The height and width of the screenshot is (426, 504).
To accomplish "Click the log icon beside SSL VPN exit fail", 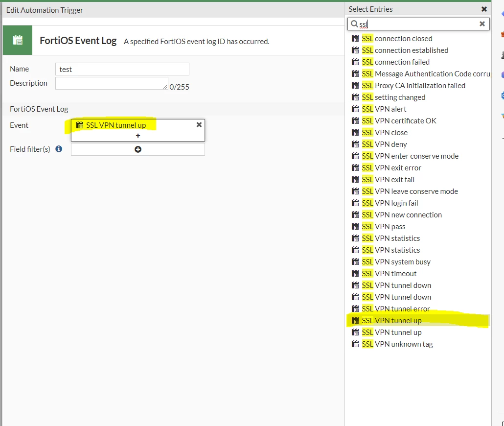I will click(355, 180).
